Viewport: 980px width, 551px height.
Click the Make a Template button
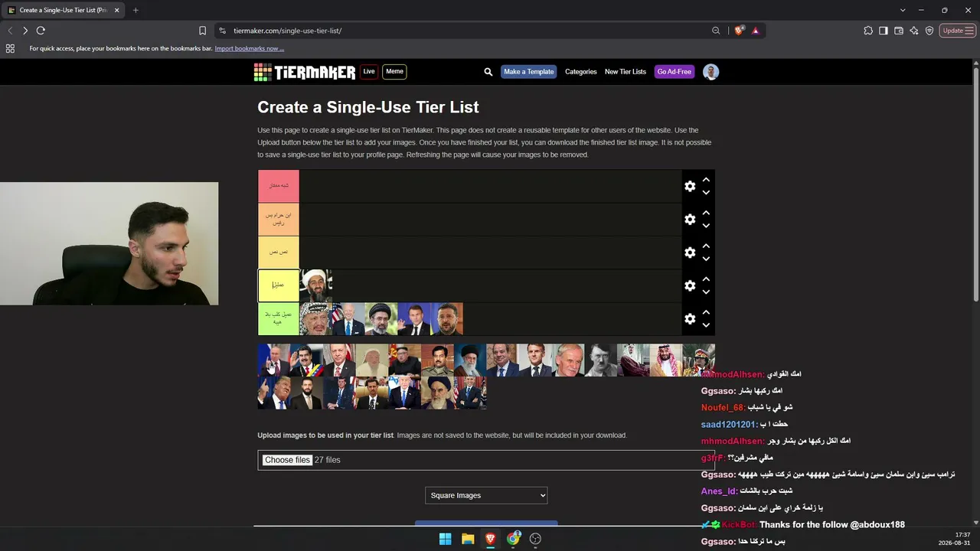click(x=529, y=72)
